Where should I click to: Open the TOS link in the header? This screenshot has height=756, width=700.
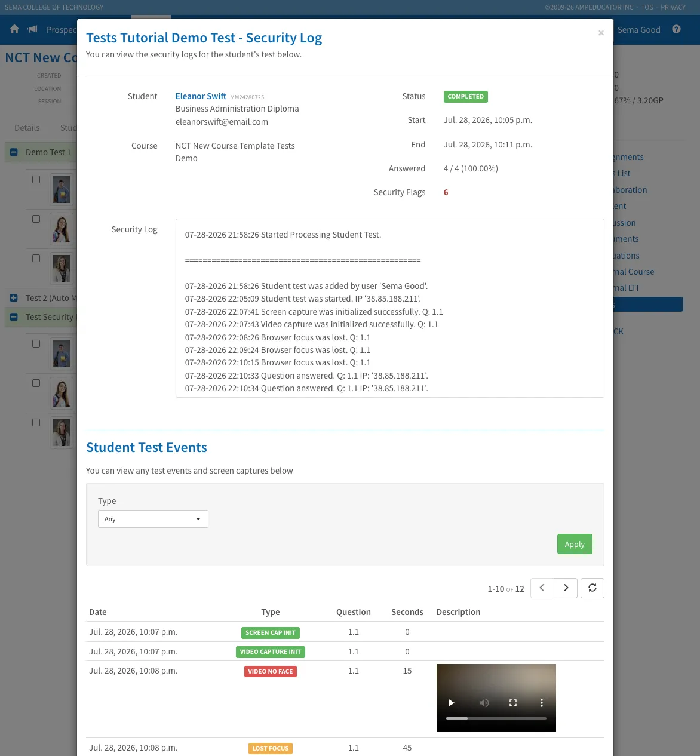point(647,7)
